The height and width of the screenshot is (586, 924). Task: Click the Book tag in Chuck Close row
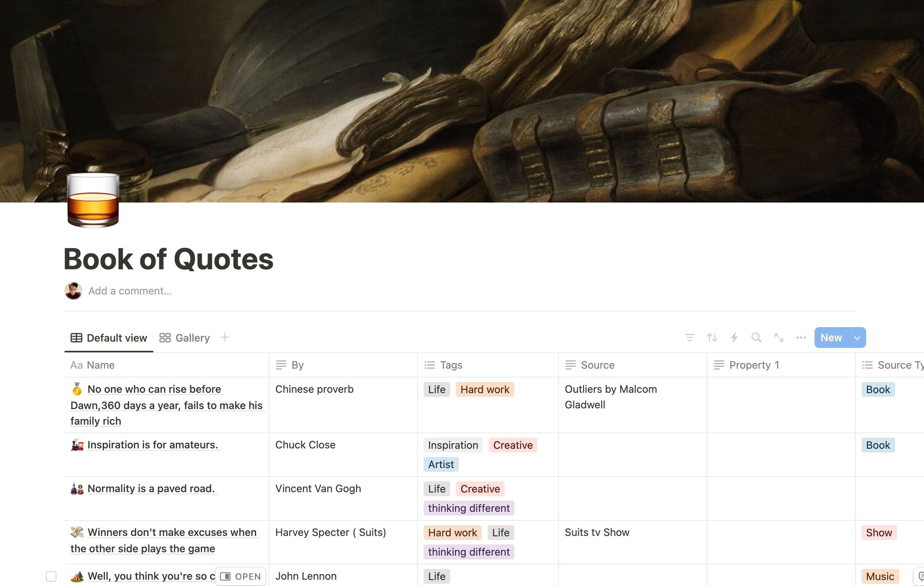click(878, 446)
